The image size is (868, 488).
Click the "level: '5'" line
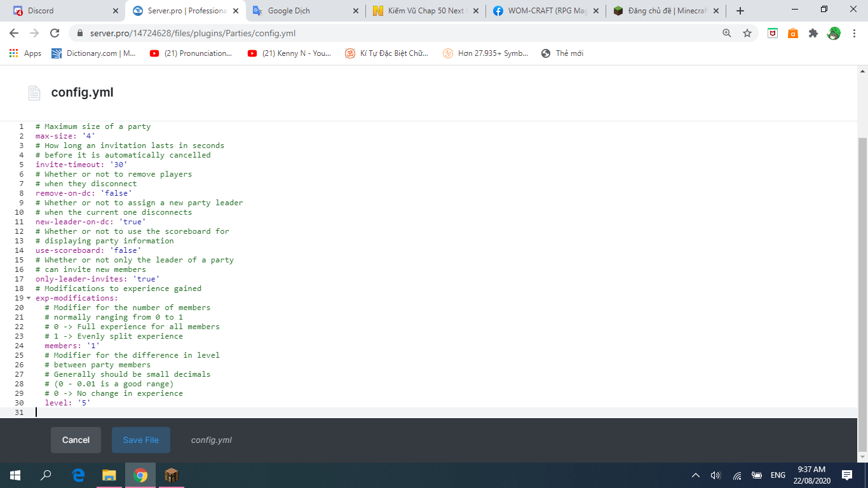click(x=68, y=403)
